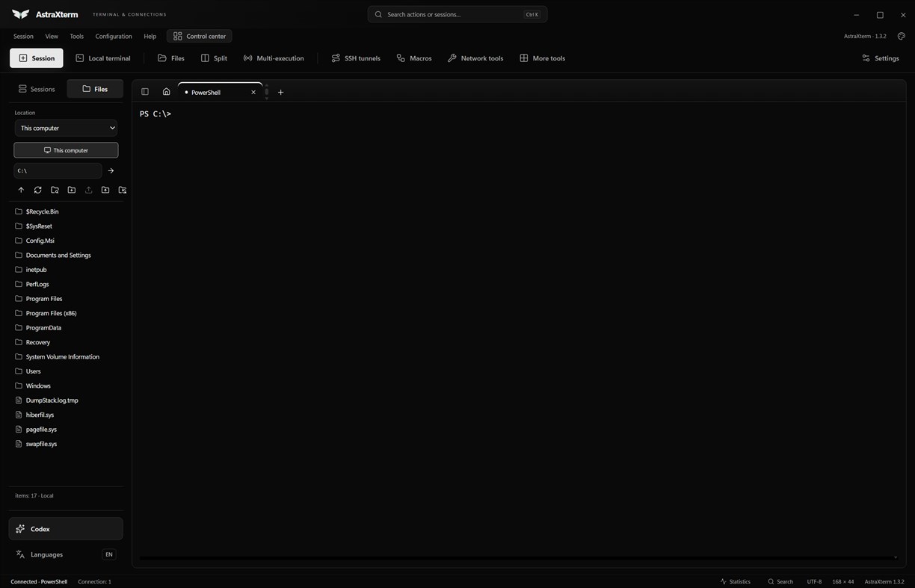
Task: Click the first folder-plus icon, after folder search
Action: tap(72, 190)
